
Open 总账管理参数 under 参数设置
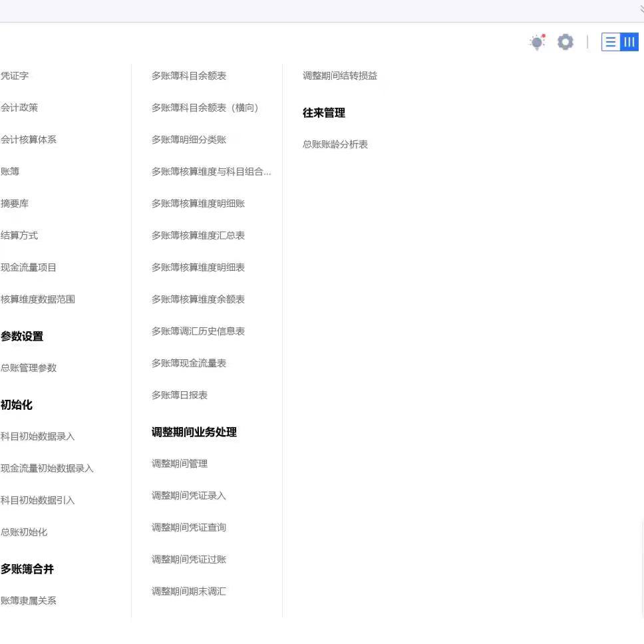click(x=29, y=368)
